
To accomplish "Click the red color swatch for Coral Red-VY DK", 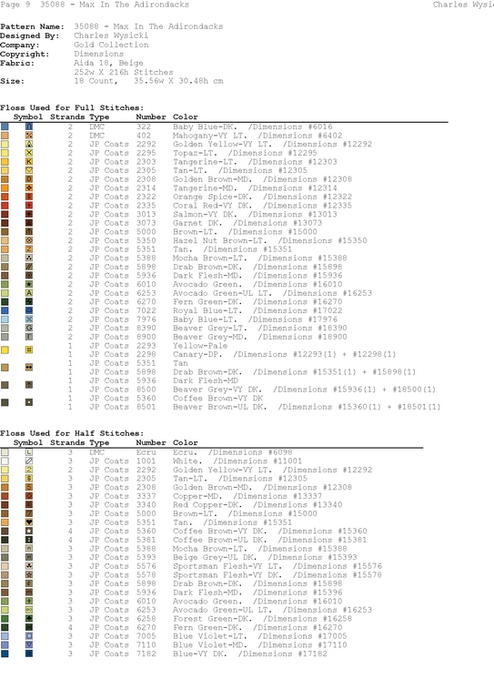I will click(5, 206).
